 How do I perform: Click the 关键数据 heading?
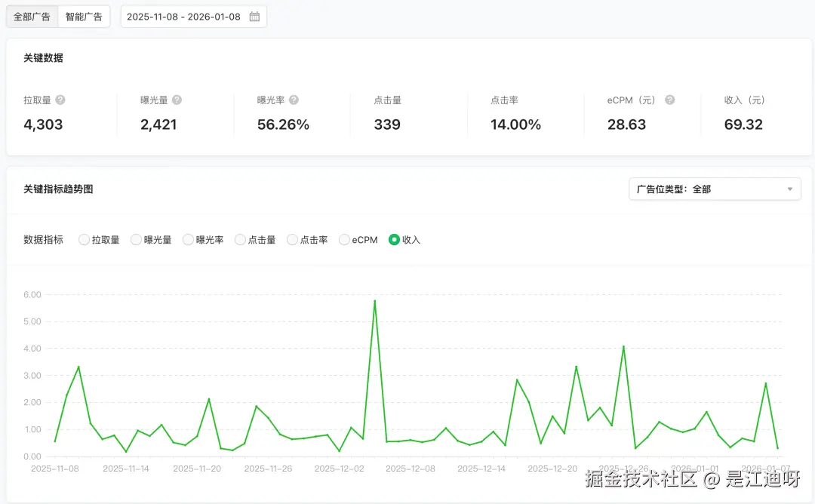tap(43, 57)
